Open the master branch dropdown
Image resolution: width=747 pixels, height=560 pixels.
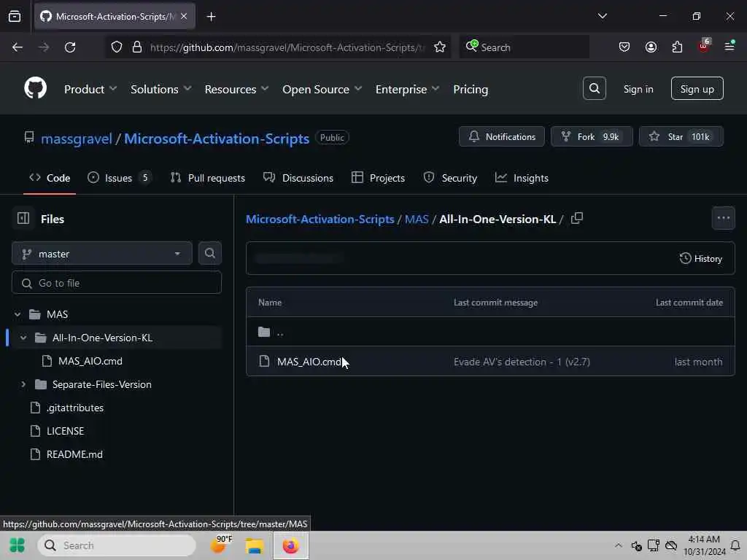click(x=102, y=253)
